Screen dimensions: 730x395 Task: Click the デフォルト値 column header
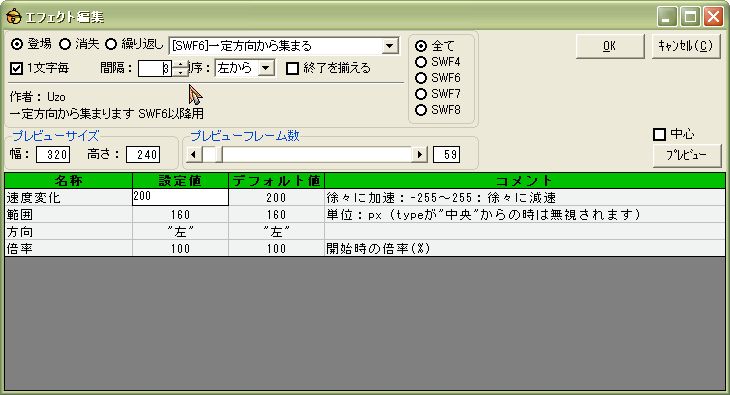pos(276,181)
